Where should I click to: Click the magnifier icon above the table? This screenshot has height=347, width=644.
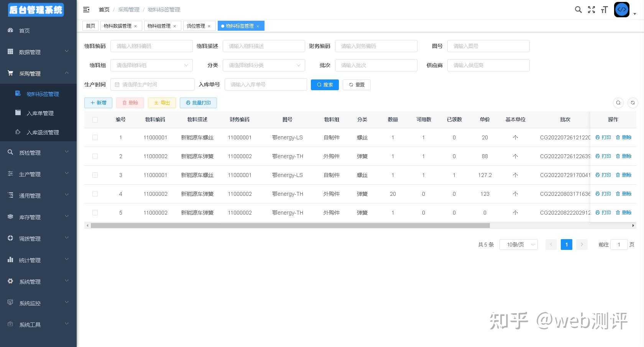click(x=618, y=103)
